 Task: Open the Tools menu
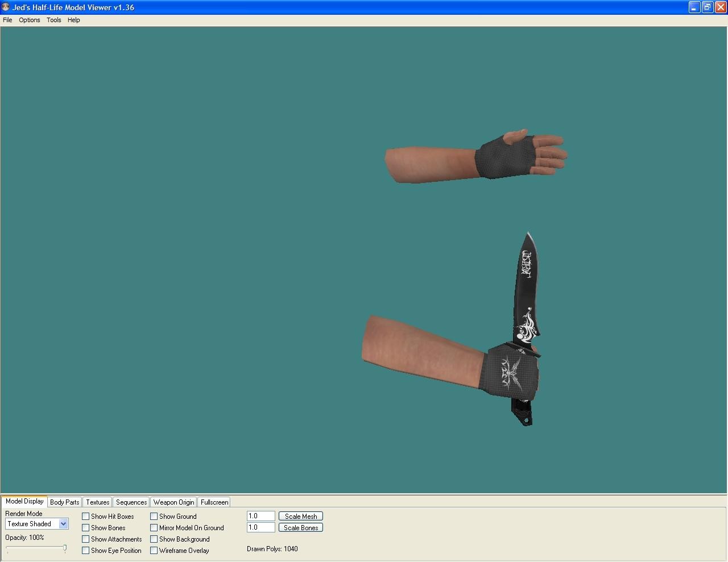coord(53,20)
